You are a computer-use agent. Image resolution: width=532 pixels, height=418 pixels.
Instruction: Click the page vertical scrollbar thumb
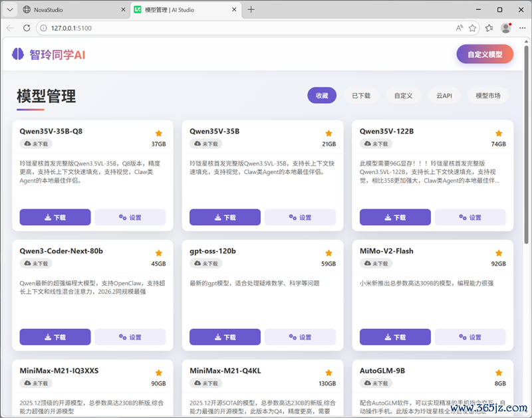[526, 144]
